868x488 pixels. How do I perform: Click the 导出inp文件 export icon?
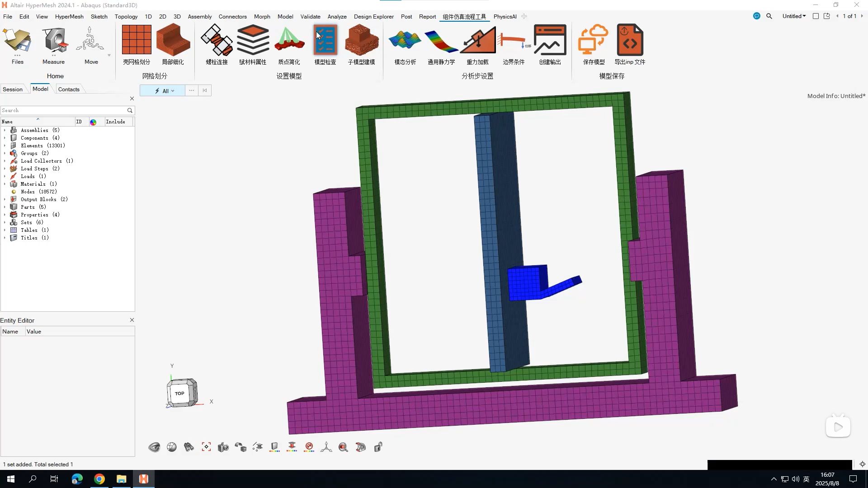pos(629,40)
